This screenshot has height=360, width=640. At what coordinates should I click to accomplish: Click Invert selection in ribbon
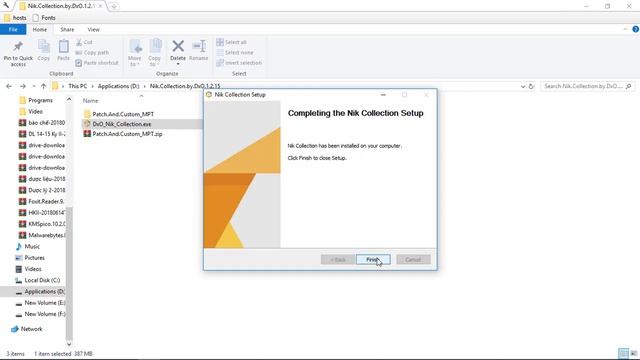pos(239,63)
